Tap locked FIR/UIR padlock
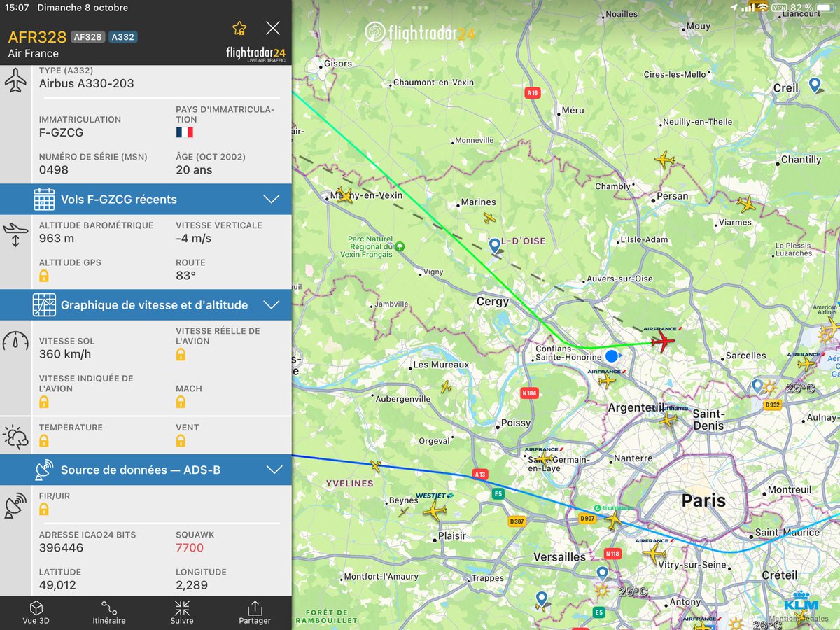The height and width of the screenshot is (630, 840). coord(44,509)
